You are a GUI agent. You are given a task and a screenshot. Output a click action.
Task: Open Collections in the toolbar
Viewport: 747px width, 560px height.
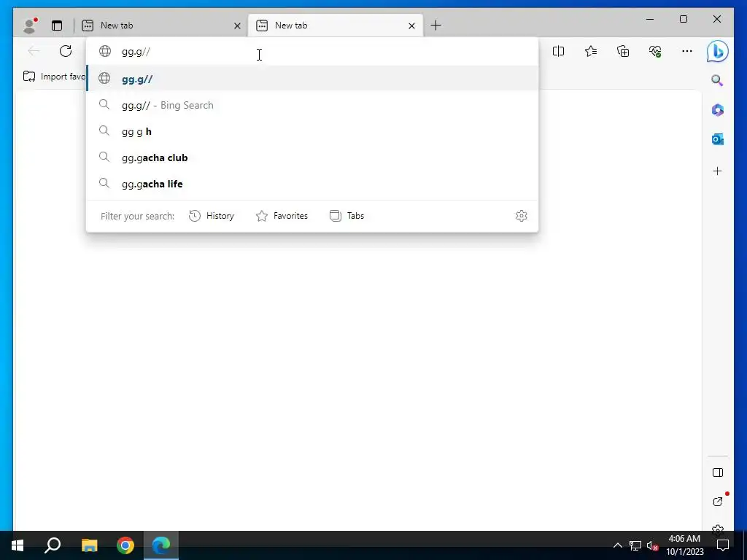(x=623, y=51)
